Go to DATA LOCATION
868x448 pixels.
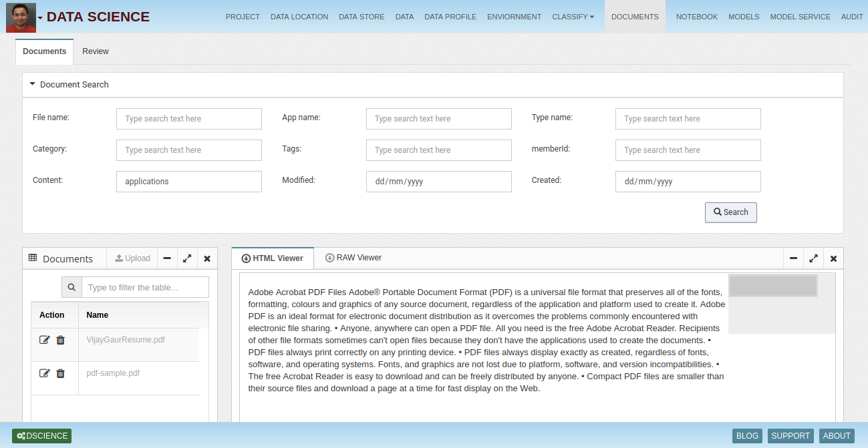(299, 17)
